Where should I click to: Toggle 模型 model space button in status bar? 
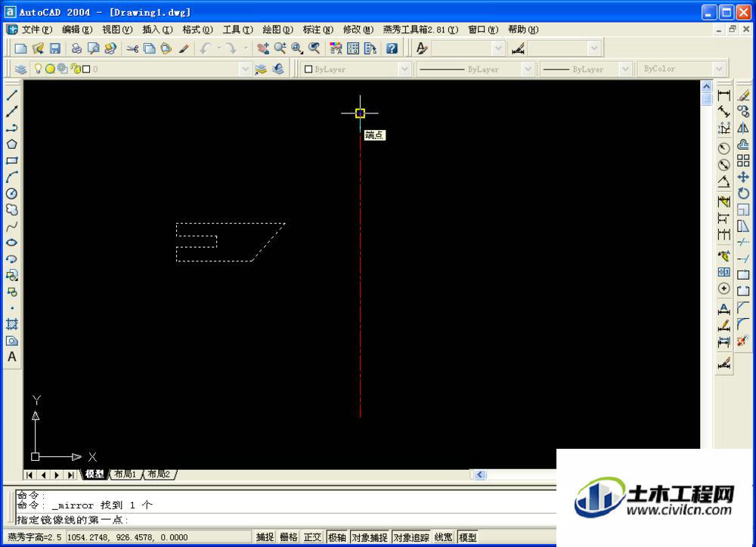point(468,537)
